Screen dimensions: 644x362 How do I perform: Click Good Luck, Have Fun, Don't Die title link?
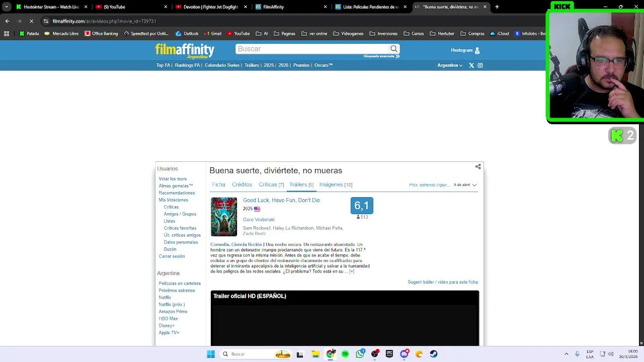coord(281,200)
